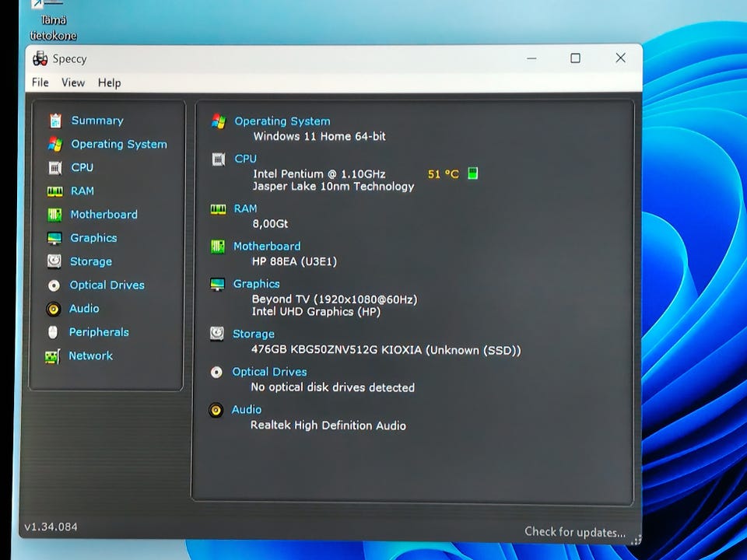
Task: Click the Windows flag icon in summary panel
Action: point(219,121)
